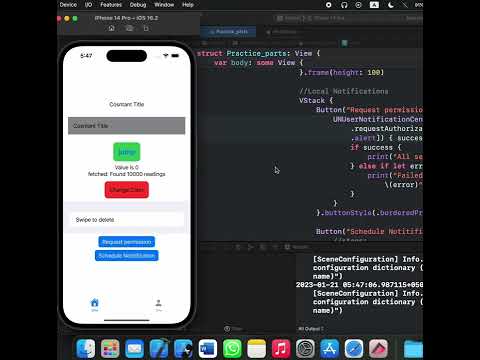Switch to the Practice_parts editor tab
The image size is (480, 360).
[x=228, y=32]
